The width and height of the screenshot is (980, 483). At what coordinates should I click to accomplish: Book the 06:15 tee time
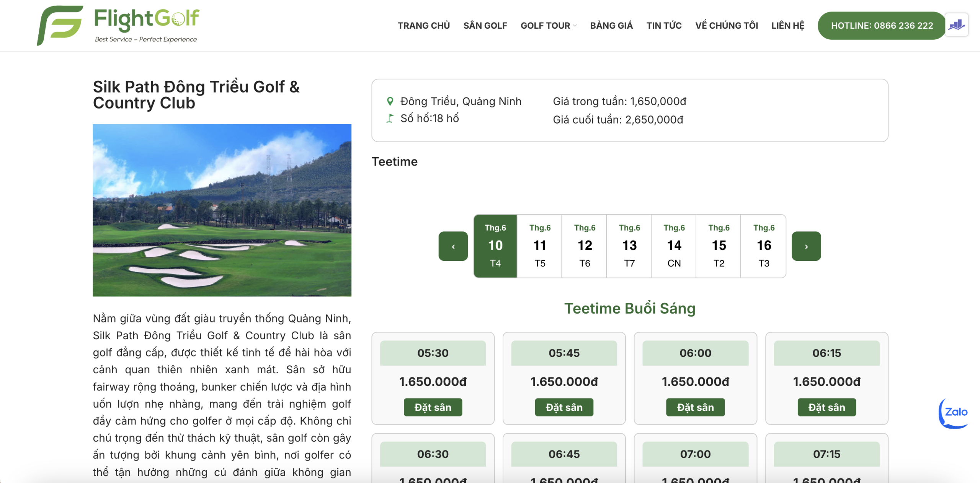pos(827,407)
